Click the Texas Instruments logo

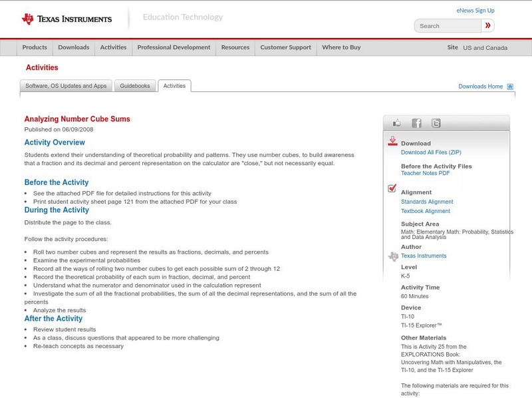[67, 19]
